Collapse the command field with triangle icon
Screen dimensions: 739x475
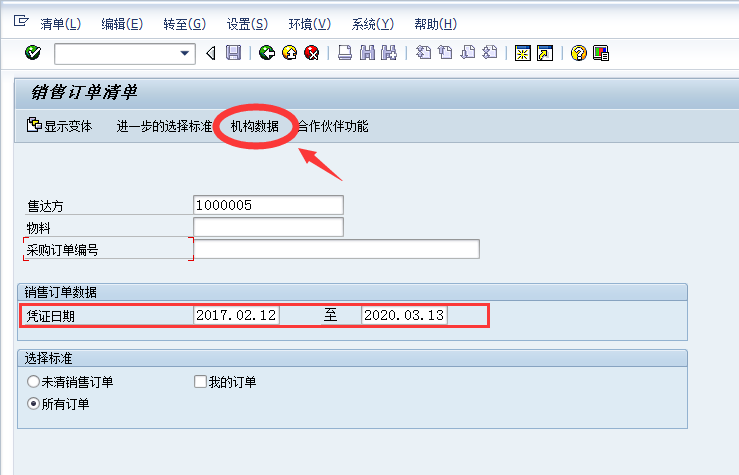[211, 53]
